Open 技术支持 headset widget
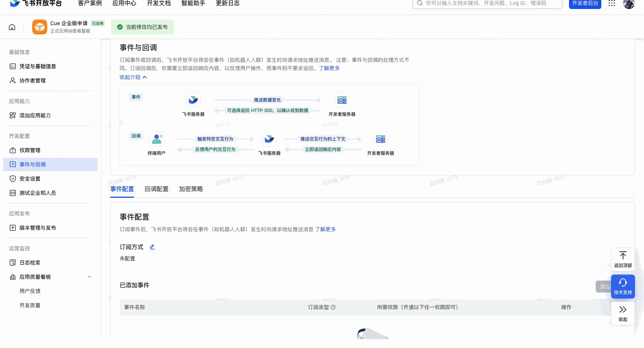The width and height of the screenshot is (644, 348). pyautogui.click(x=623, y=287)
